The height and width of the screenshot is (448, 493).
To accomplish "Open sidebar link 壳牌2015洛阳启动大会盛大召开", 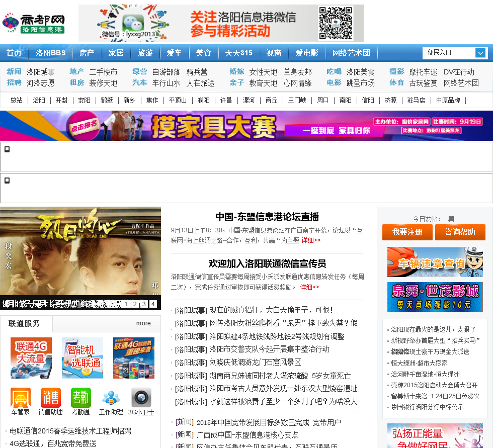I will 434,385.
